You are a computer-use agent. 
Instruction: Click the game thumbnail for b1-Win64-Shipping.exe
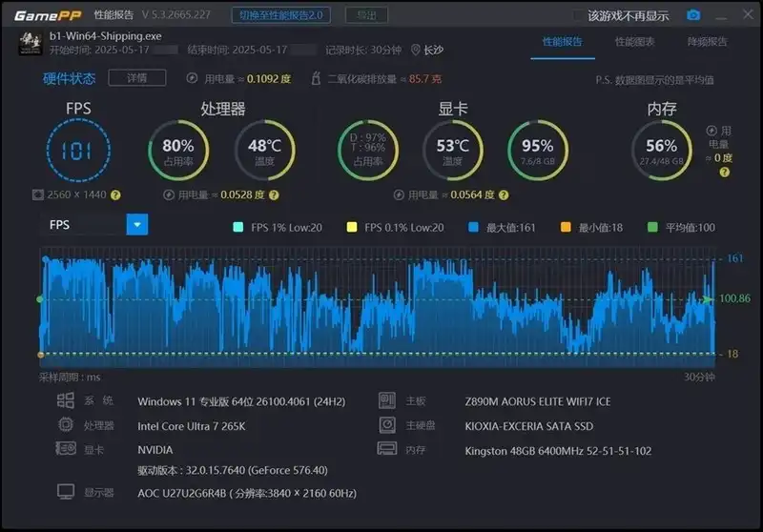(x=31, y=43)
